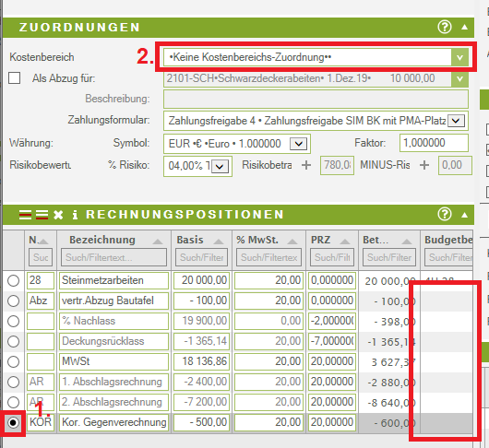Sort by the Basis column header
Screen dimensions: 489x448
pyautogui.click(x=200, y=240)
